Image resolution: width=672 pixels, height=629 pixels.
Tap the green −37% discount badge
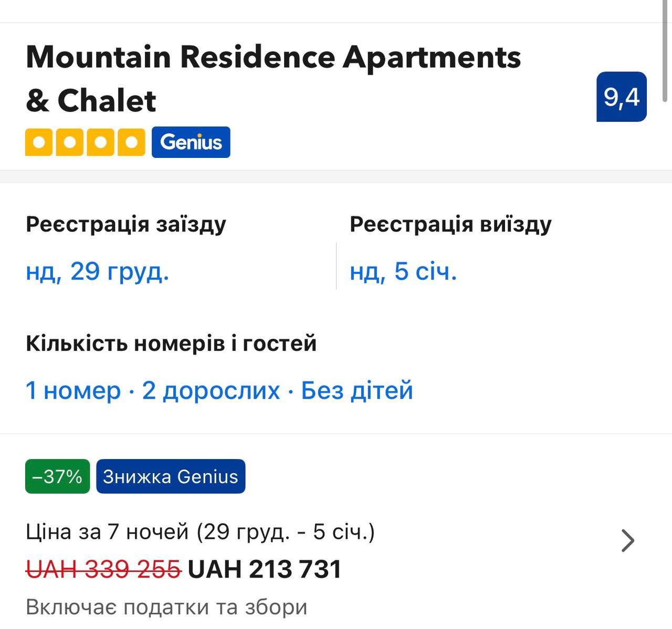pos(57,476)
